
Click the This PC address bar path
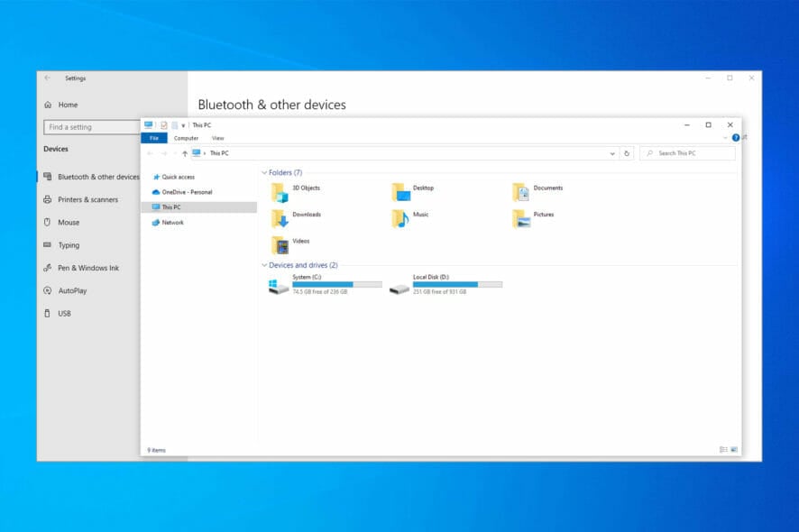(x=219, y=153)
